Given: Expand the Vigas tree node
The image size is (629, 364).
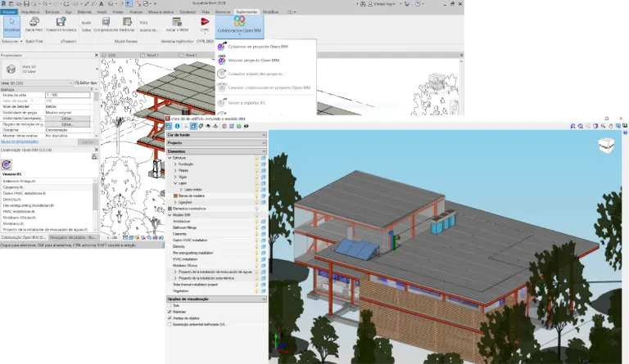Looking at the screenshot, I should pyautogui.click(x=175, y=177).
